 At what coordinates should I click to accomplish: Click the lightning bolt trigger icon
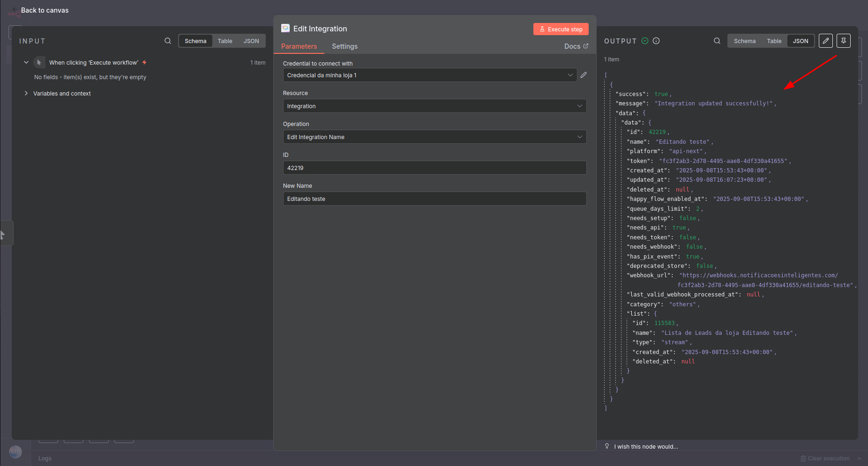(x=144, y=62)
